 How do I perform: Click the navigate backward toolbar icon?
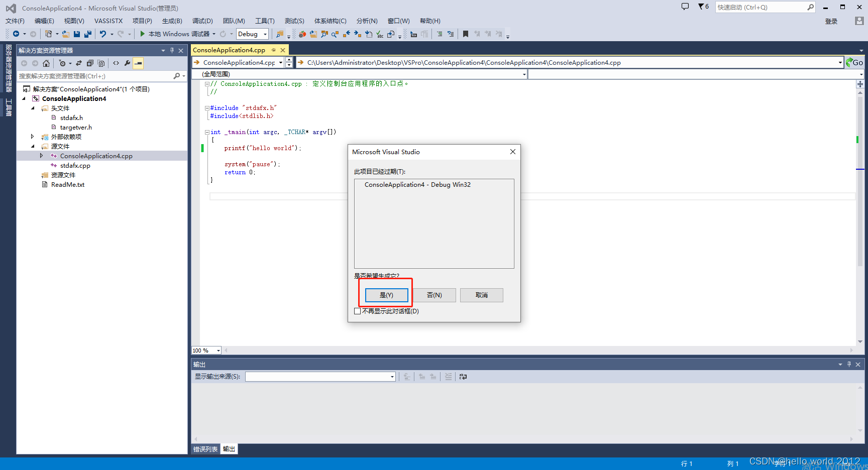coord(16,34)
